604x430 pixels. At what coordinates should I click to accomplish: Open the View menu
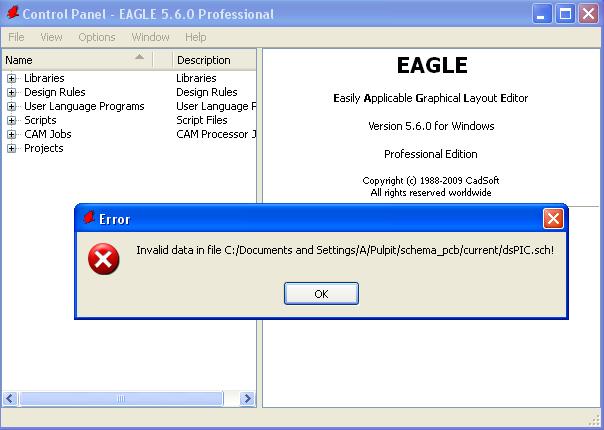click(x=51, y=37)
